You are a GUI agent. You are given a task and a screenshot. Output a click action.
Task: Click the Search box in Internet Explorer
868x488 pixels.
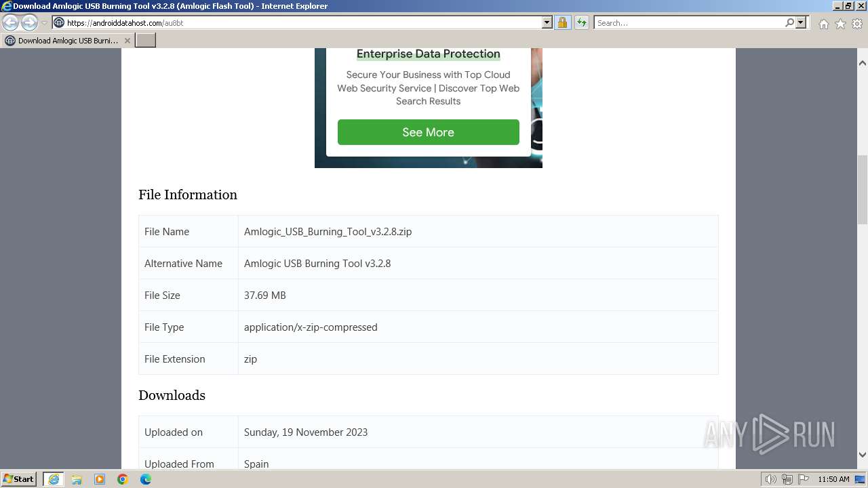[x=689, y=22]
